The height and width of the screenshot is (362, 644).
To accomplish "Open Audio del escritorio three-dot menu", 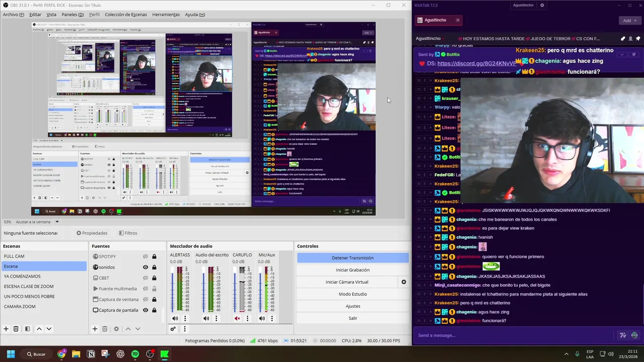I will 216,318.
